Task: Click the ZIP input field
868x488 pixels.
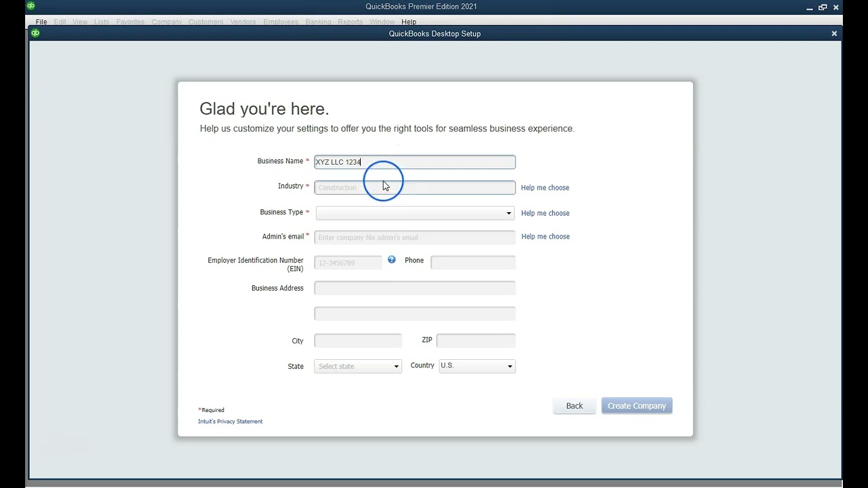Action: pos(476,340)
